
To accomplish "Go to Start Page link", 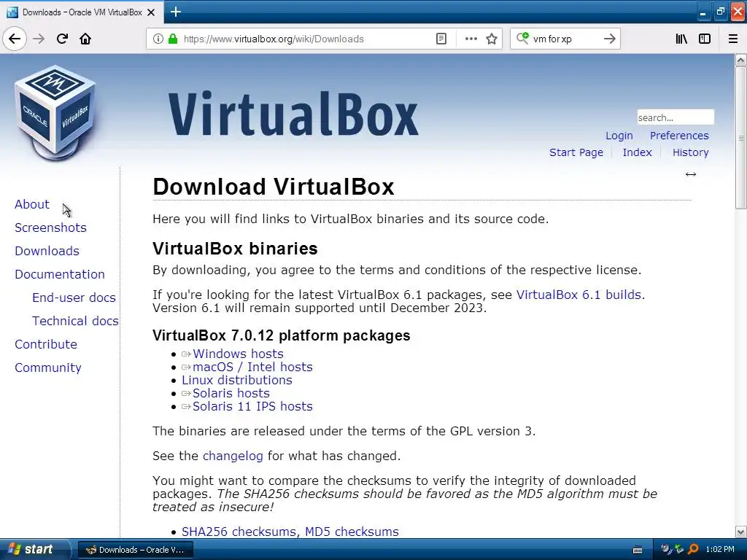I will (576, 152).
